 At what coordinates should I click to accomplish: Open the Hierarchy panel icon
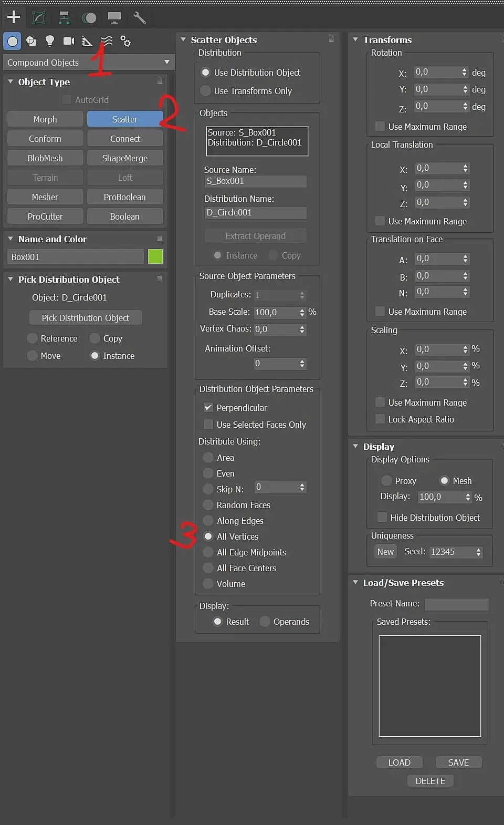pos(64,18)
